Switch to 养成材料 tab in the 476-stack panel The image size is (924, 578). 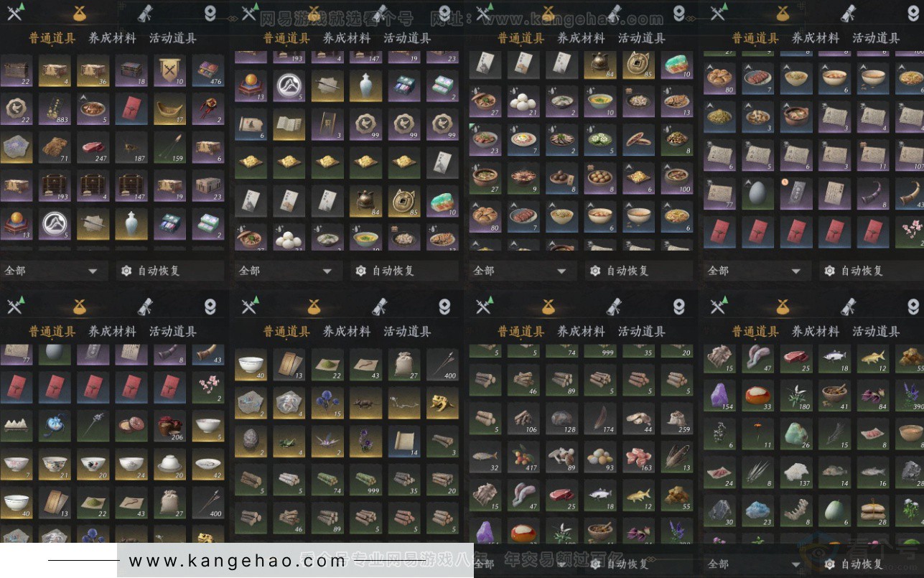(112, 38)
